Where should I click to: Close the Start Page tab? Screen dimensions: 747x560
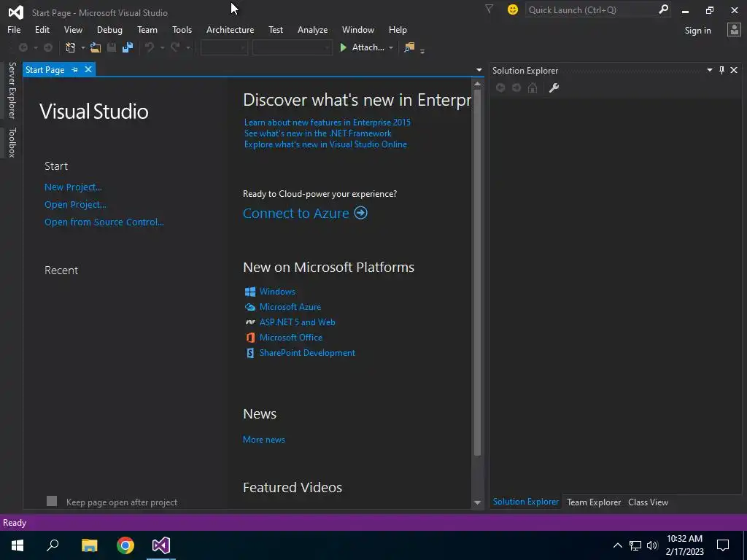(88, 69)
